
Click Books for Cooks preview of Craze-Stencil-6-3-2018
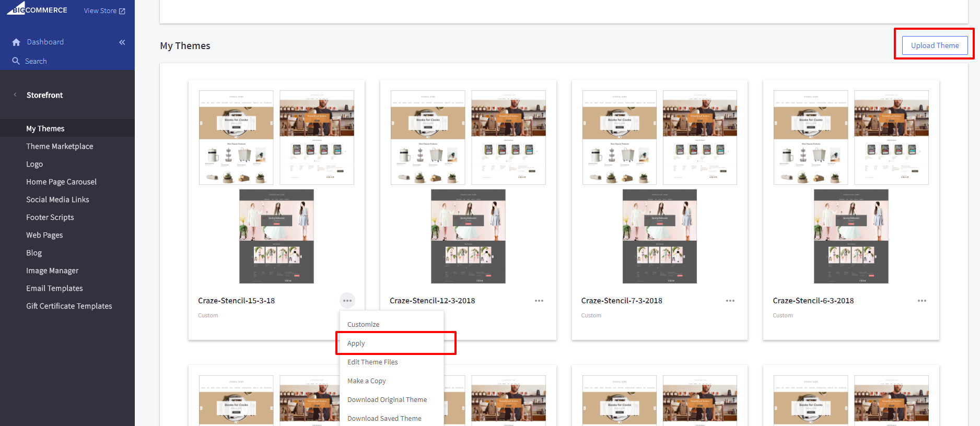811,137
